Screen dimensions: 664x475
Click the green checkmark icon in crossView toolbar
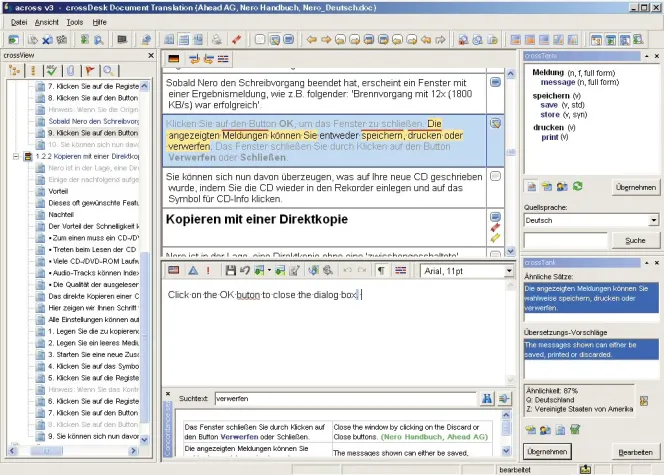click(50, 71)
